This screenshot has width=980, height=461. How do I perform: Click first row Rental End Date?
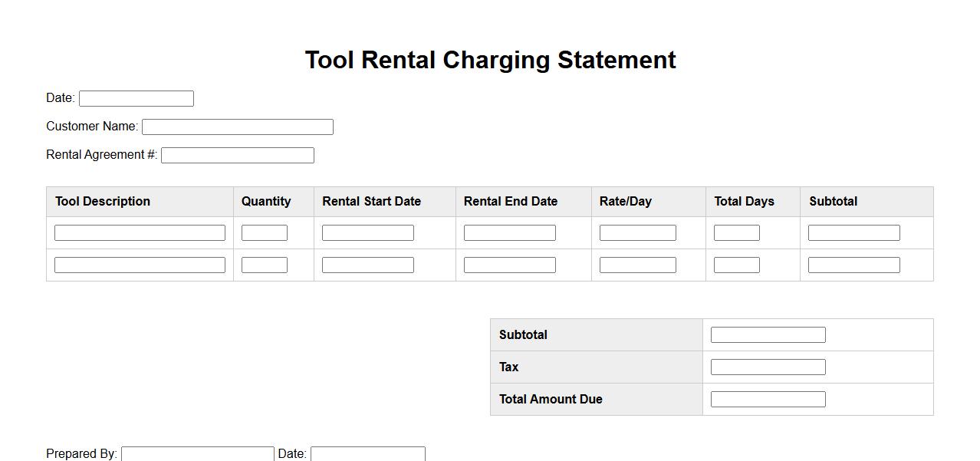(x=510, y=232)
